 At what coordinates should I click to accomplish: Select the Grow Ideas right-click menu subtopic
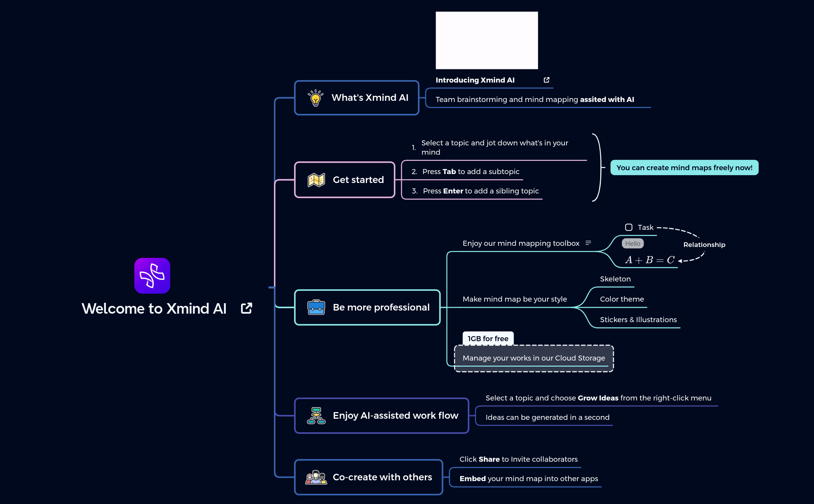pos(599,398)
